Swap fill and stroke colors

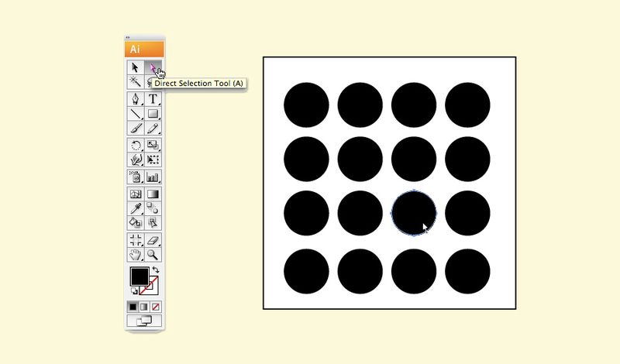[156, 270]
